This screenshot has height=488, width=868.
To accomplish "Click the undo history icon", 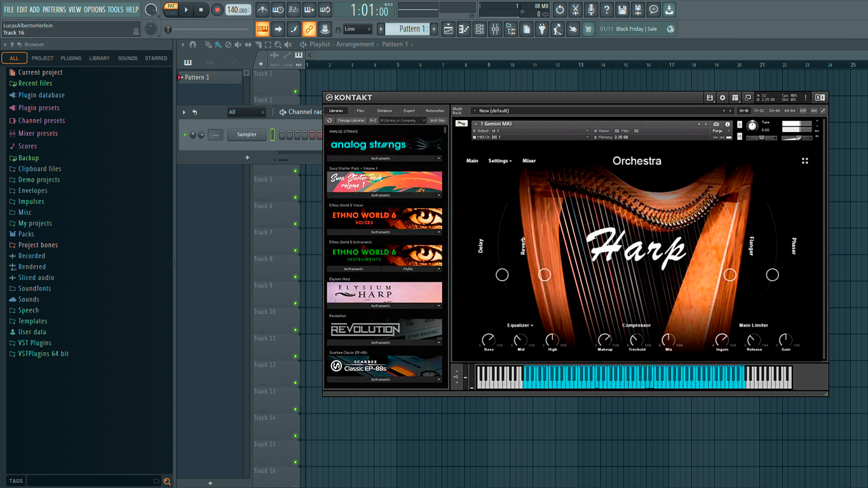I will [560, 10].
